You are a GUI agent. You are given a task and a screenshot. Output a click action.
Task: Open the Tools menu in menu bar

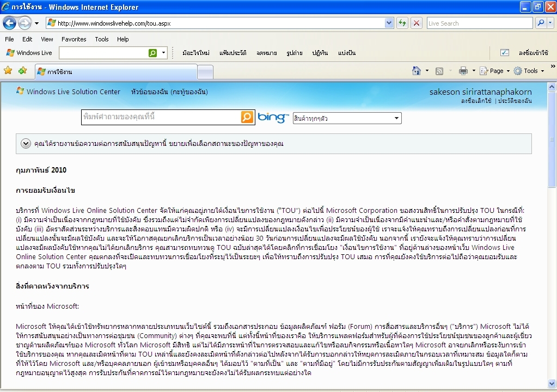point(102,39)
